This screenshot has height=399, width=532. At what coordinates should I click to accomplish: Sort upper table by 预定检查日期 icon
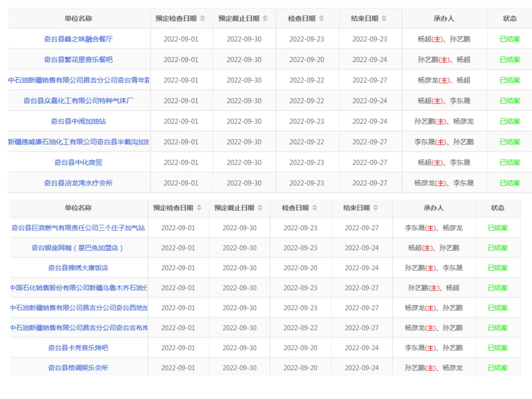click(202, 18)
